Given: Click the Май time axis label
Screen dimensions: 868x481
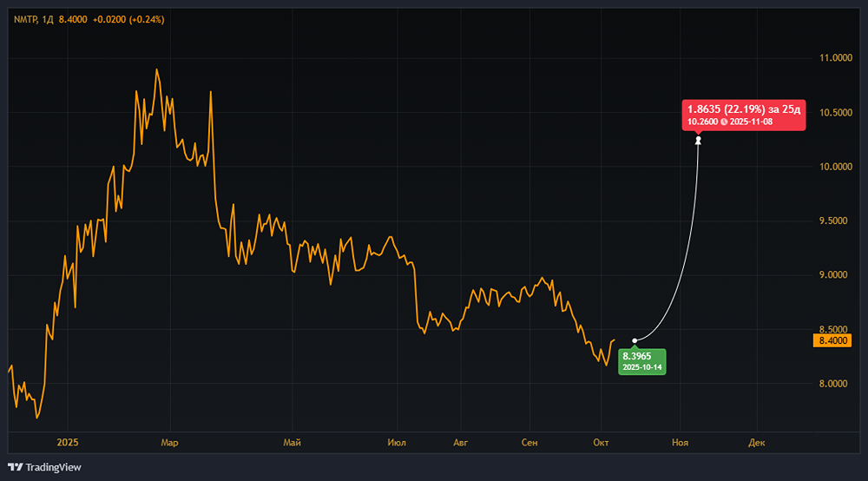Looking at the screenshot, I should point(292,442).
